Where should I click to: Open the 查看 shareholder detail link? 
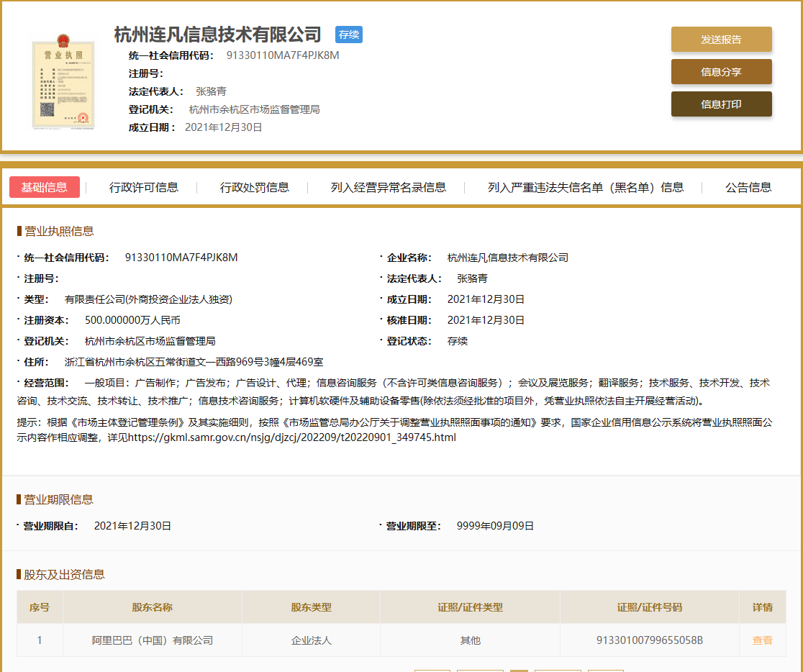pos(761,640)
